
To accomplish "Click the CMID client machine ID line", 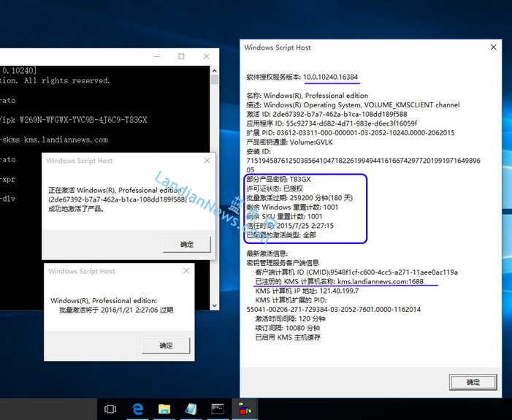I will (356, 272).
